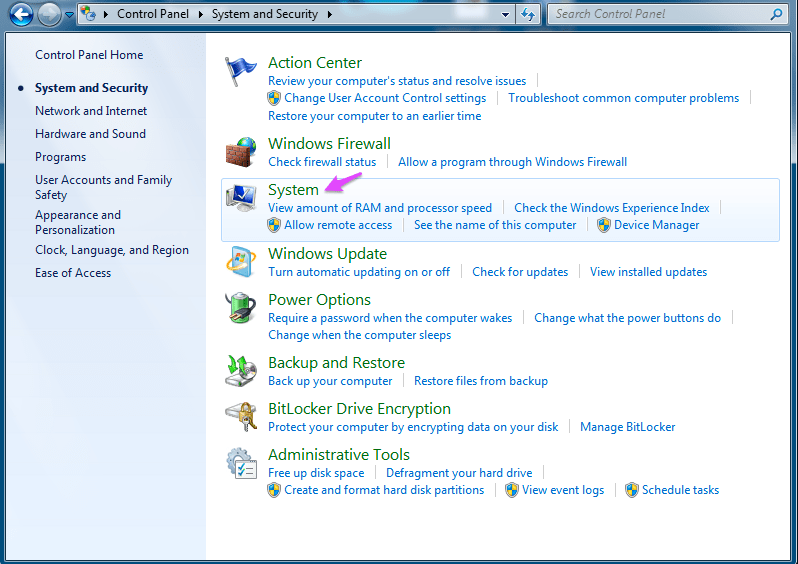Open Check the Windows Experience Index
Image resolution: width=798 pixels, height=564 pixels.
click(612, 208)
